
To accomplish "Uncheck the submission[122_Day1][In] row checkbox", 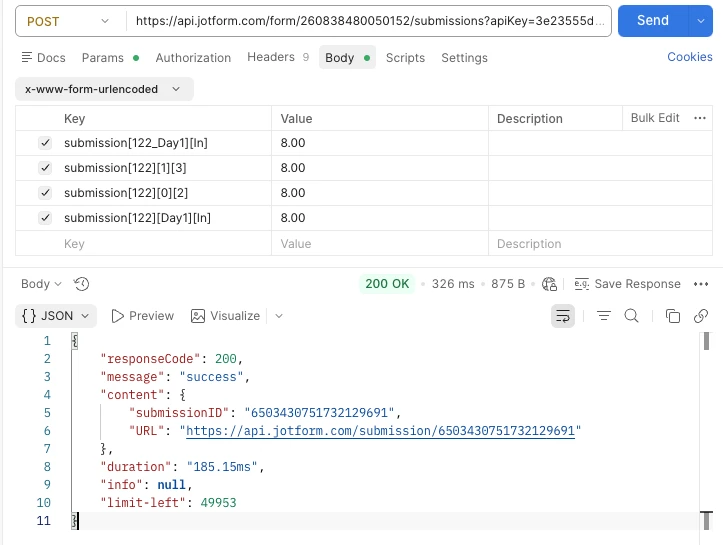I will coord(45,143).
